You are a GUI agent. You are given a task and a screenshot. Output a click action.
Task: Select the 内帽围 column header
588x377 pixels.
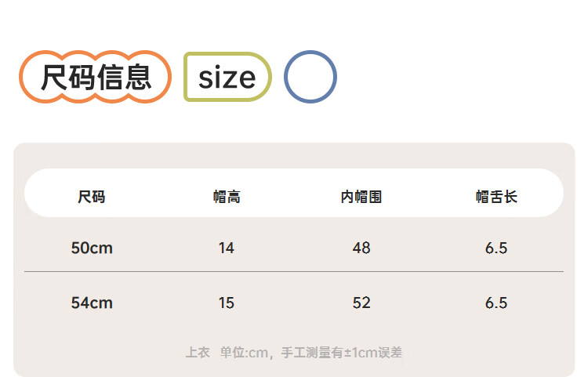(x=361, y=197)
